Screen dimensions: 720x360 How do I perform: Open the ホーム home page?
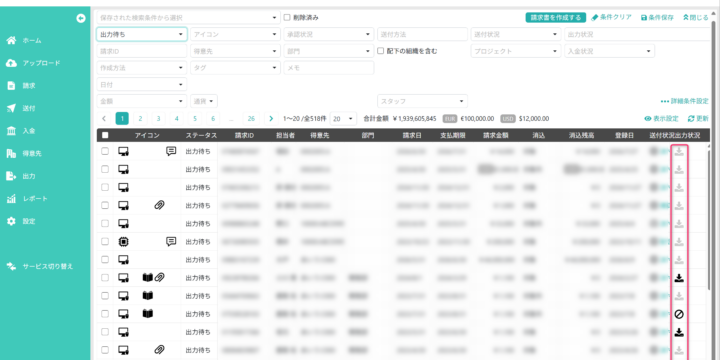24,40
